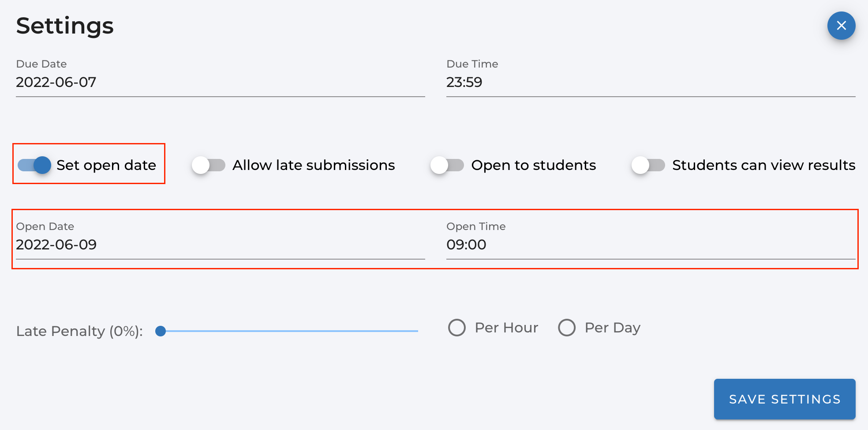The image size is (868, 430).
Task: Click the Open Date field showing 2022-06-09
Action: pyautogui.click(x=220, y=245)
